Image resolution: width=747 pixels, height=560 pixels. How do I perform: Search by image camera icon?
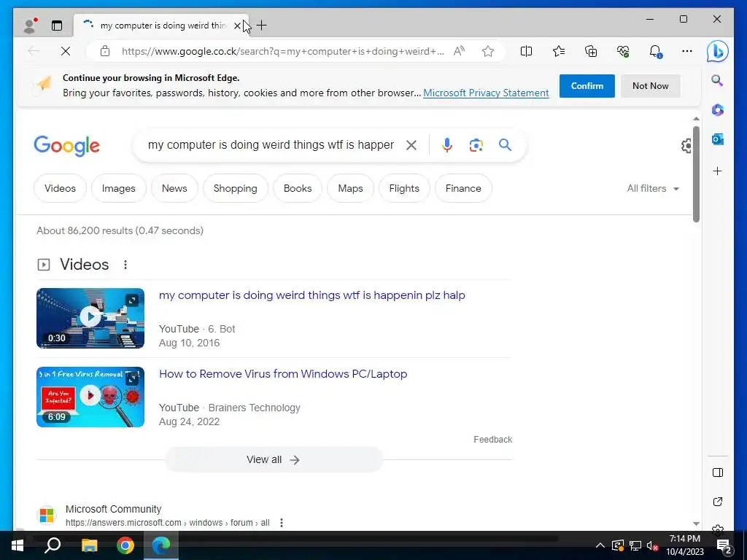tap(476, 145)
